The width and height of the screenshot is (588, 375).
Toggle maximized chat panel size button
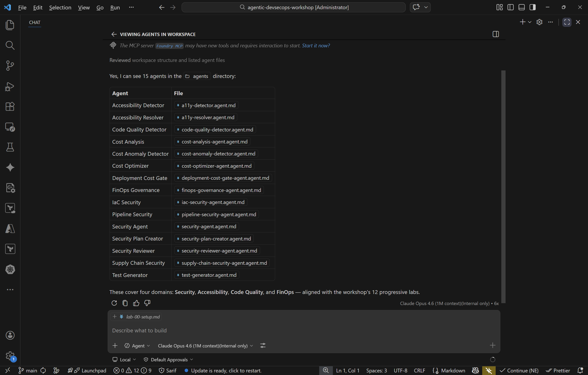[x=567, y=22]
